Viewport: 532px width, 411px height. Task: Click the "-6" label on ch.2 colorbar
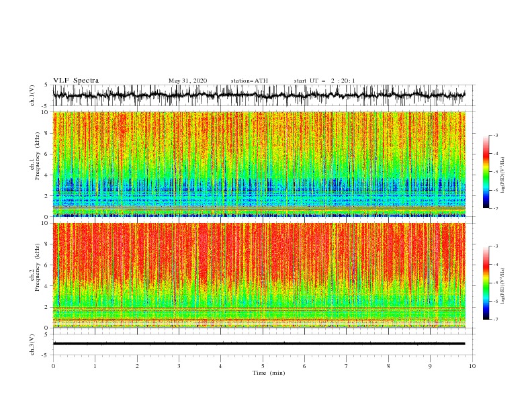tap(495, 301)
